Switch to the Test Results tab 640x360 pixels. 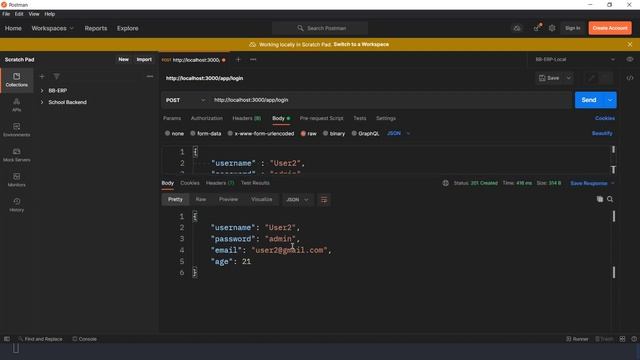[x=255, y=183]
